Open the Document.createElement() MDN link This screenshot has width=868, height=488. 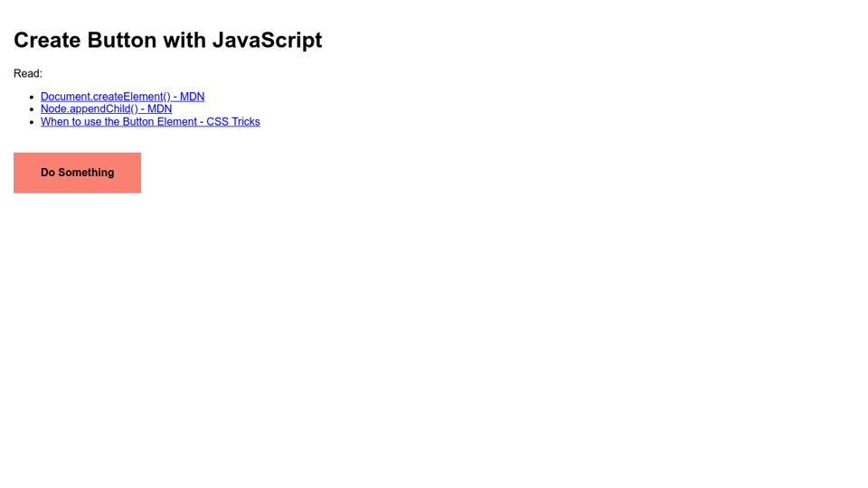click(x=122, y=97)
